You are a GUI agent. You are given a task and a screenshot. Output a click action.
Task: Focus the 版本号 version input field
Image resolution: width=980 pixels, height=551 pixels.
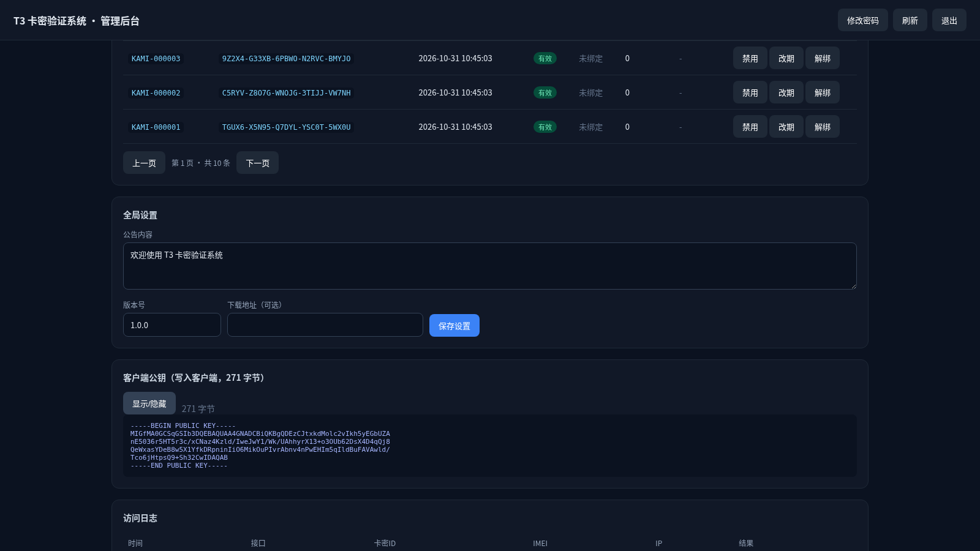[x=172, y=325]
